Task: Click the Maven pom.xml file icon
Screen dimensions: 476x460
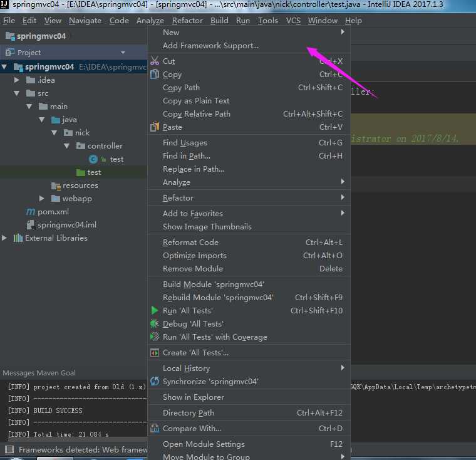Action: (x=30, y=211)
